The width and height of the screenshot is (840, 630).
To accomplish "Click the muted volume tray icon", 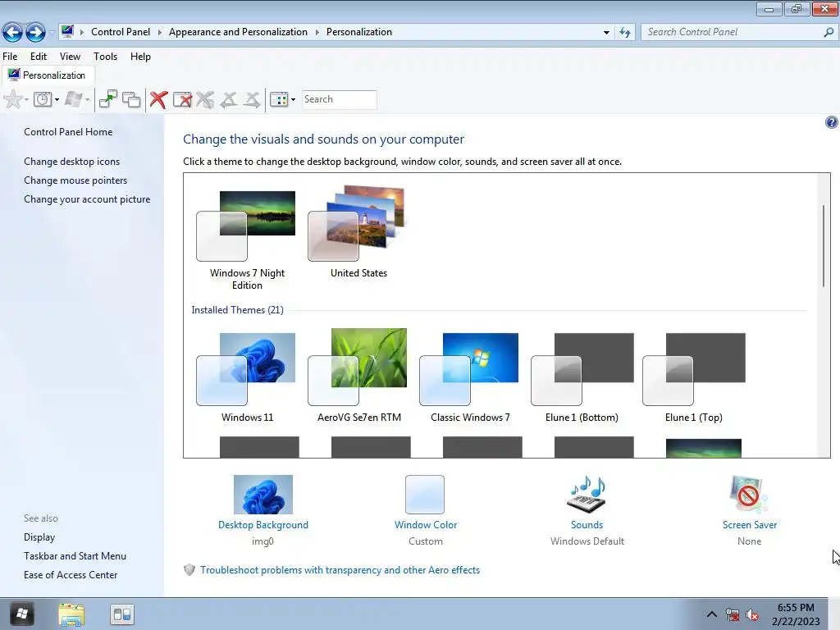I will (753, 615).
